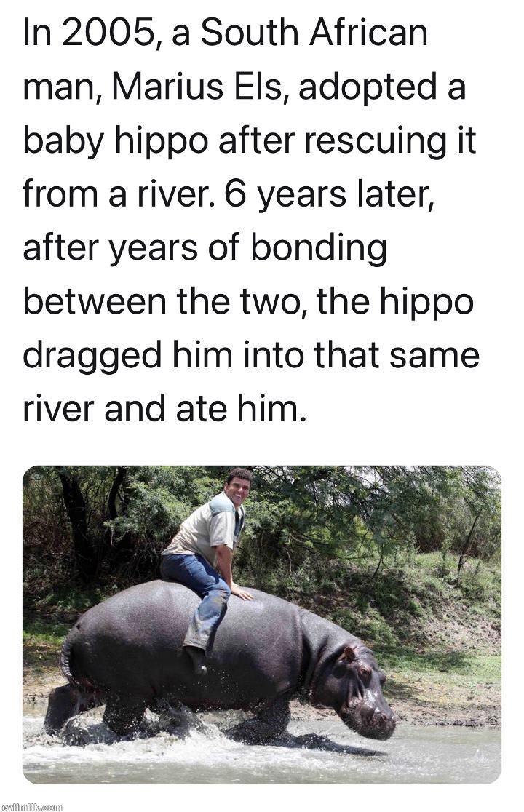Screen dimensions: 524x812
Task: Click the words "ate him"
Action: point(237,409)
